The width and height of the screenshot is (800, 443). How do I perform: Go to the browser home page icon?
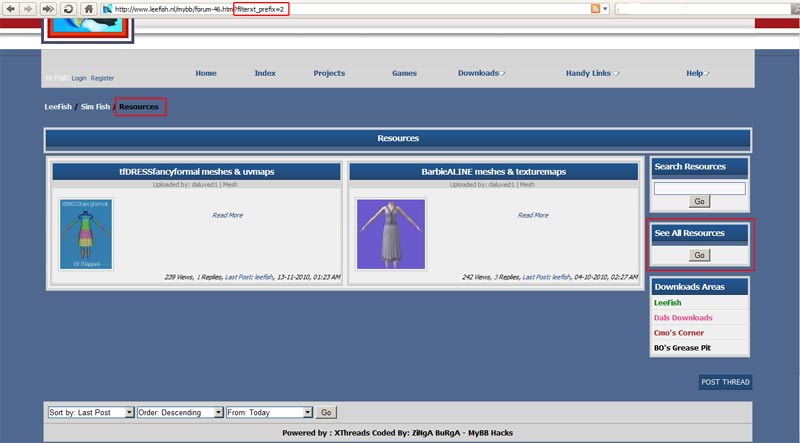point(89,8)
